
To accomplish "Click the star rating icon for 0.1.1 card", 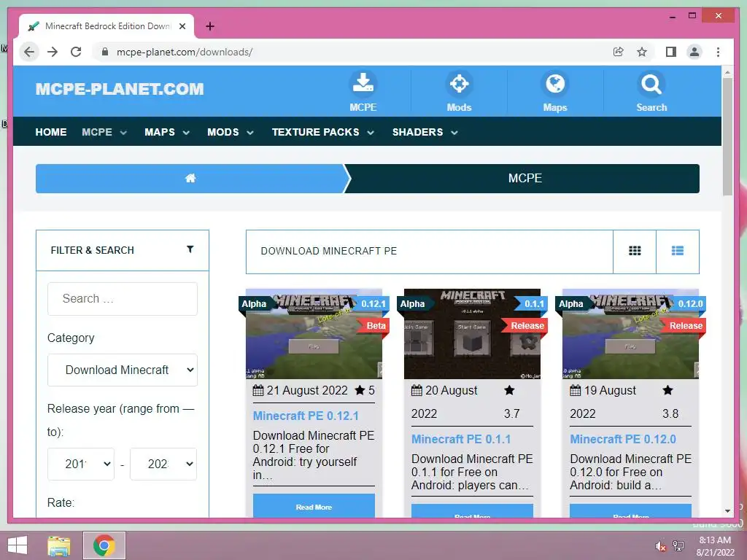I will click(x=509, y=391).
